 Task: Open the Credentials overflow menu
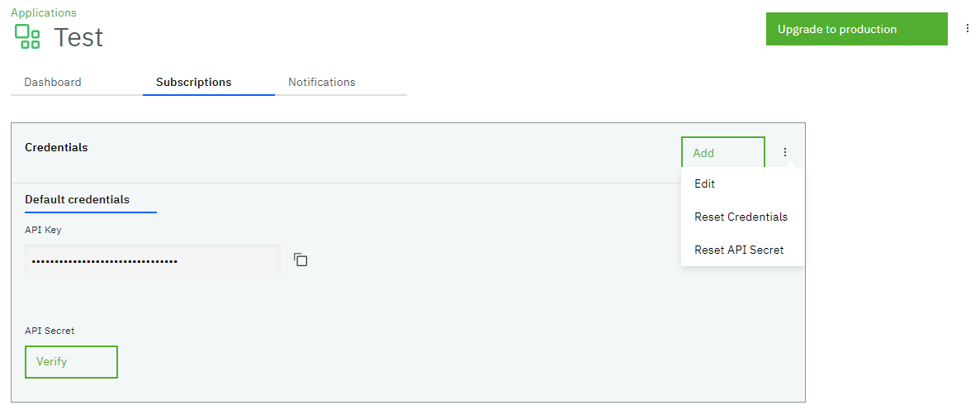[x=785, y=152]
